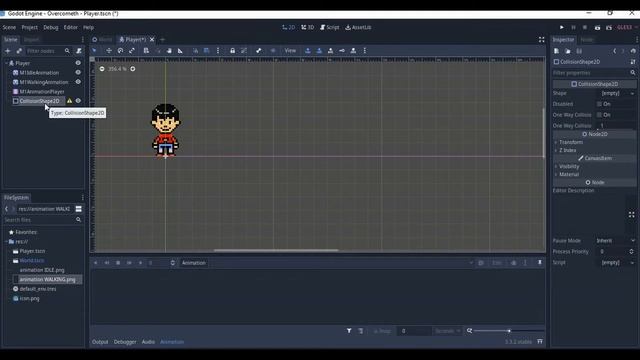Hide the Player node
The height and width of the screenshot is (360, 640).
point(78,63)
